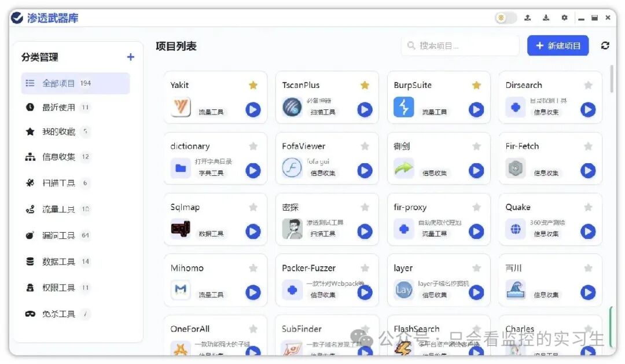Image resolution: width=625 pixels, height=364 pixels.
Task: Open dictionary tool with play button
Action: 253,170
